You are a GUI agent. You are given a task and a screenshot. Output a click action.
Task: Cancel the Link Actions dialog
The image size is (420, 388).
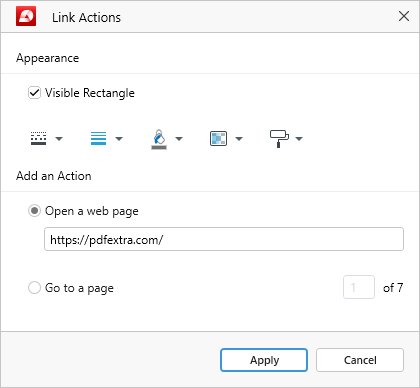pyautogui.click(x=360, y=360)
